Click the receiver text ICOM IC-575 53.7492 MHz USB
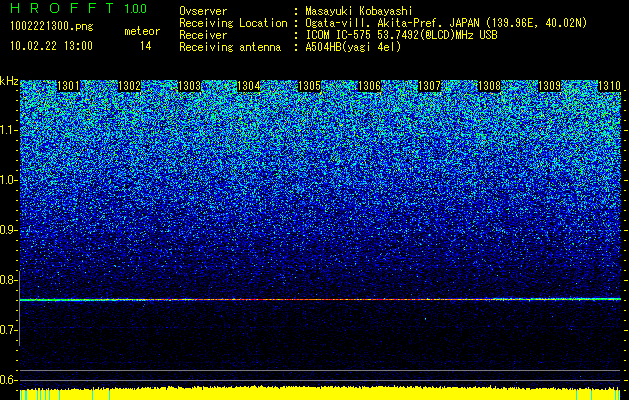The height and width of the screenshot is (400, 629). [401, 35]
